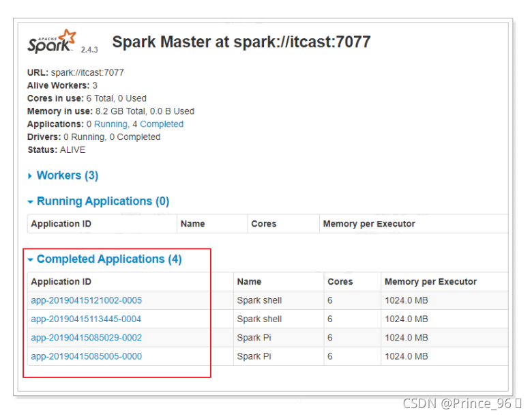Click Cores header in Completed Applications table
Screen dimensions: 532x417
[x=340, y=282]
